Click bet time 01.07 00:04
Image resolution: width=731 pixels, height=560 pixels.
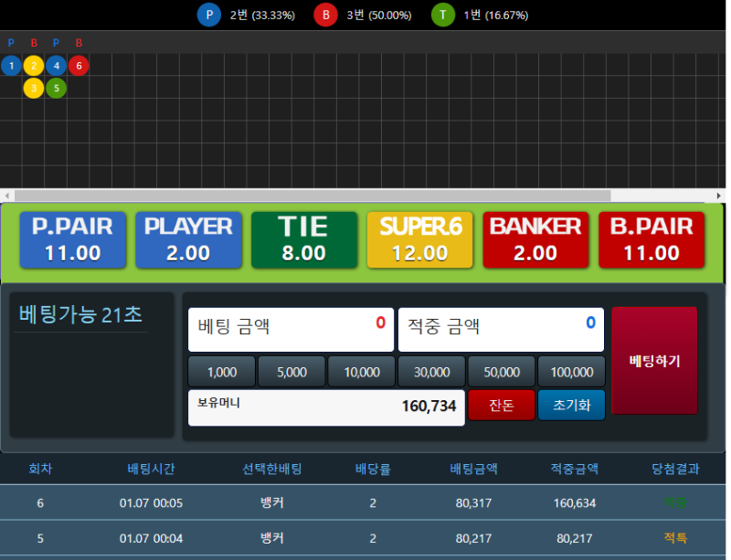click(x=151, y=538)
